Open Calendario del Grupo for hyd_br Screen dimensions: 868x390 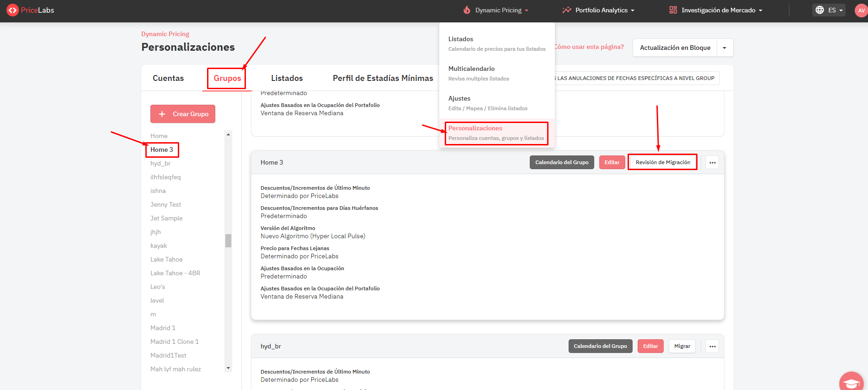[600, 346]
